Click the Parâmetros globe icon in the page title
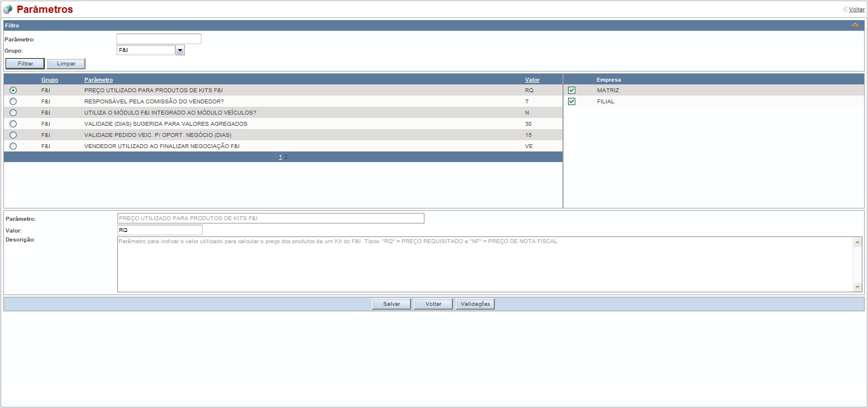The width and height of the screenshot is (868, 408). pyautogui.click(x=8, y=10)
